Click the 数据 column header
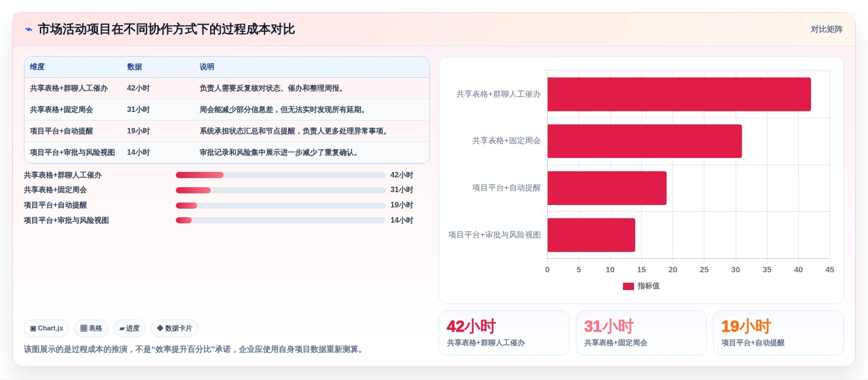This screenshot has width=868, height=380. (135, 67)
